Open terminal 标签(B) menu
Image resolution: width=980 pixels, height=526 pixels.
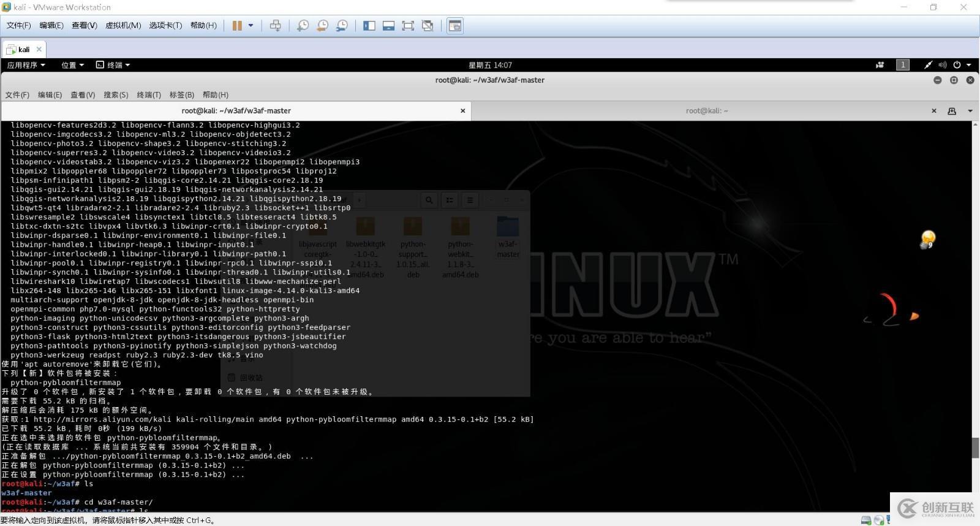181,95
